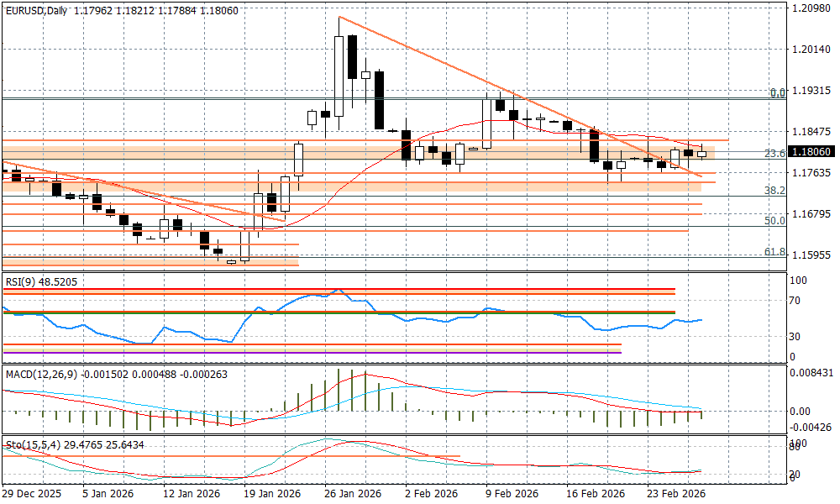
Task: Select the current price label 1.18060
Action: (809, 152)
